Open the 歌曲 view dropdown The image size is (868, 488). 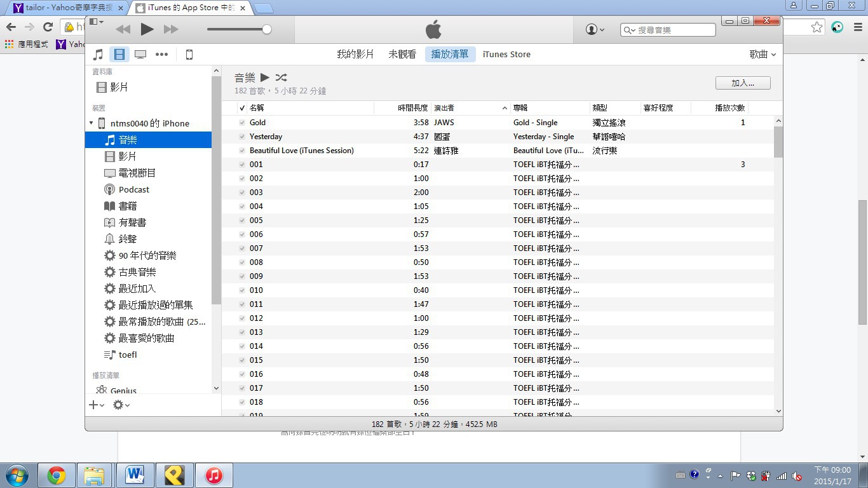pyautogui.click(x=763, y=54)
